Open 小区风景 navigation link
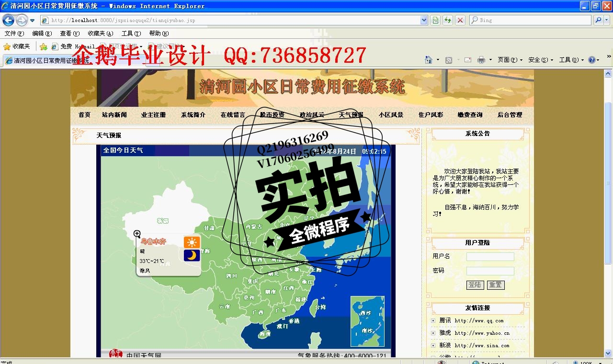The width and height of the screenshot is (613, 364). [x=391, y=115]
